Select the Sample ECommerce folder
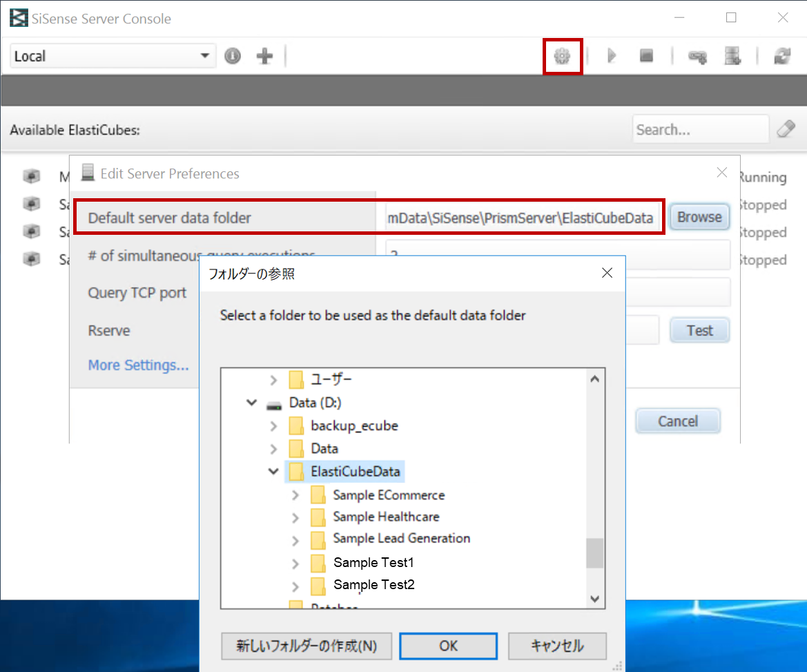 (x=389, y=495)
